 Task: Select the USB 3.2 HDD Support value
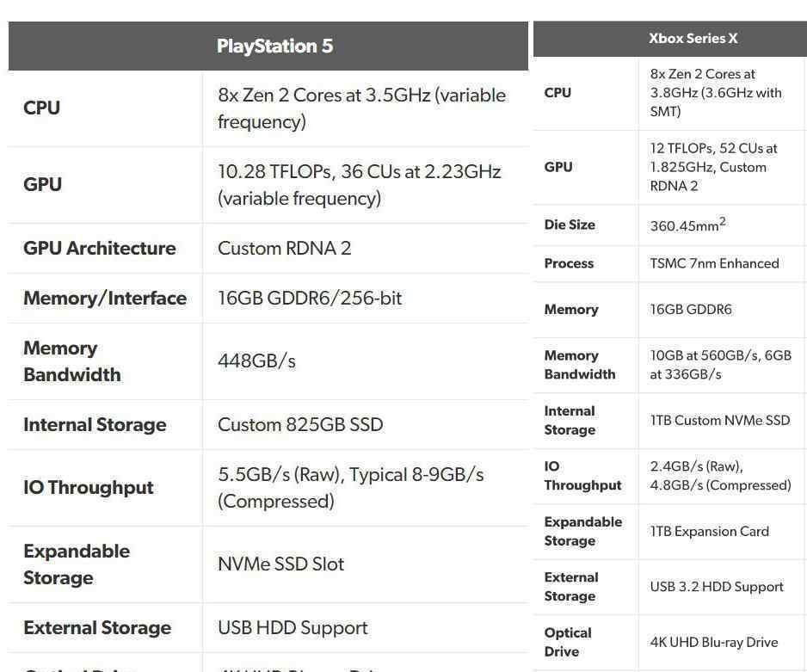pyautogui.click(x=717, y=587)
